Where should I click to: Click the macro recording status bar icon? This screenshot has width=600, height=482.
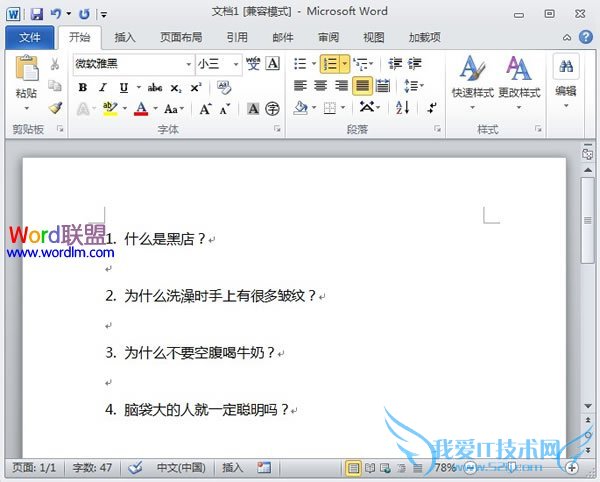pos(264,467)
